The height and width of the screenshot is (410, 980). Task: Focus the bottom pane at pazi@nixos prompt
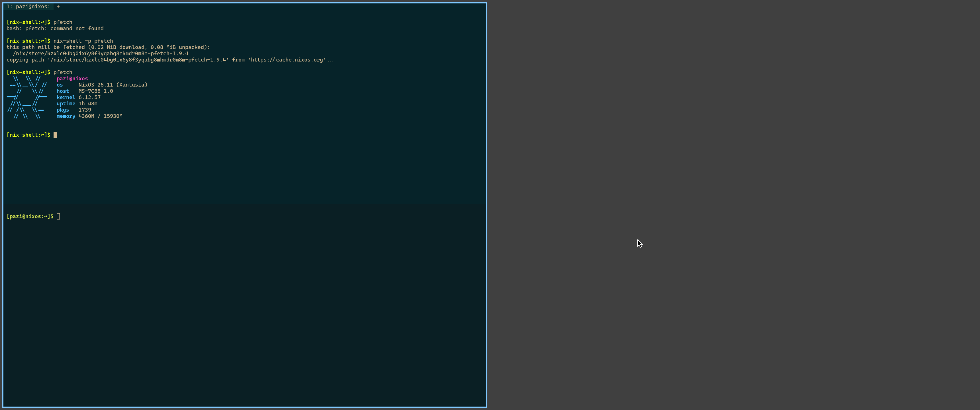(30, 216)
